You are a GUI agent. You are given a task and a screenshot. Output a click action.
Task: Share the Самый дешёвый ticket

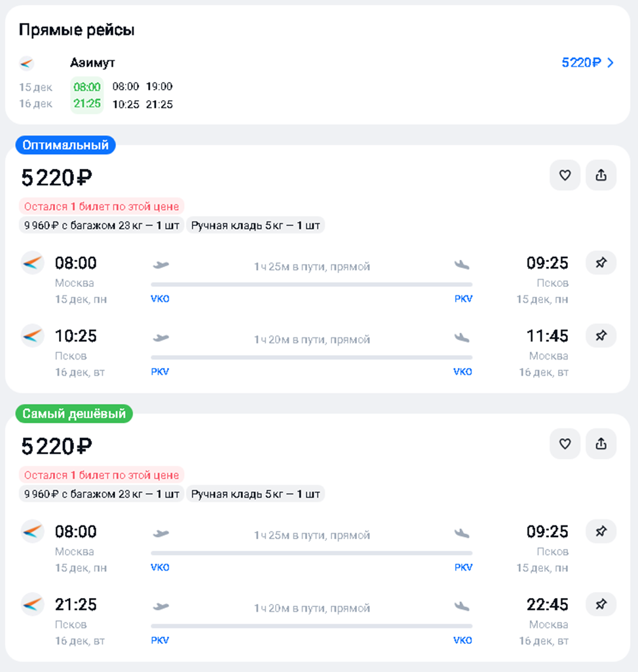coord(601,443)
